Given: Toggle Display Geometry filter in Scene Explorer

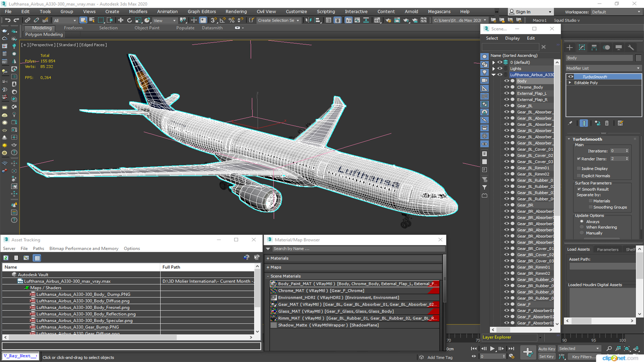Looking at the screenshot, I should 485,56.
